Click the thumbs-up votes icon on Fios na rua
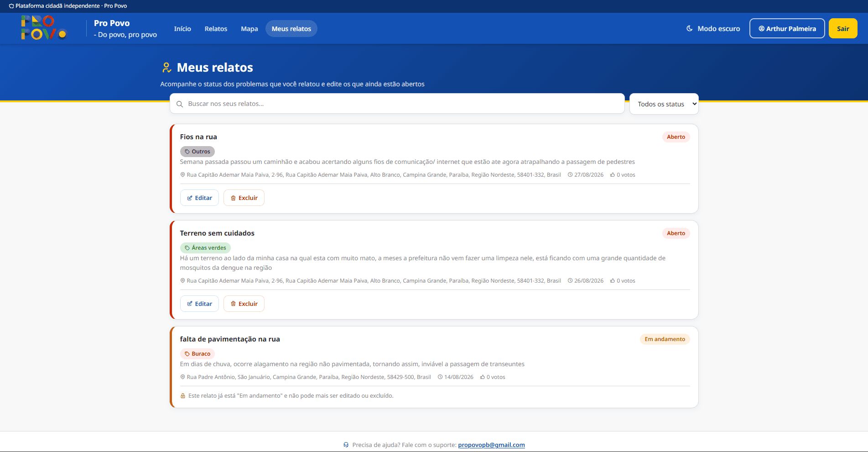 point(613,175)
